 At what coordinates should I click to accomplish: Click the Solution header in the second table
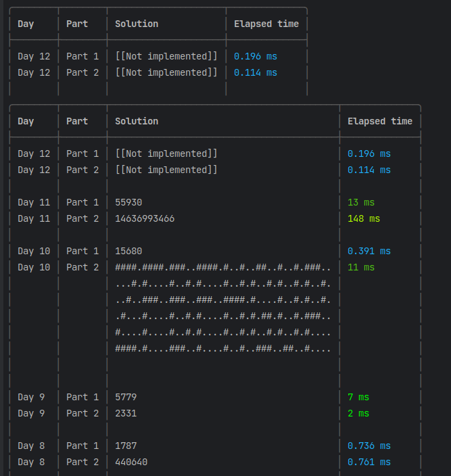[x=137, y=122]
